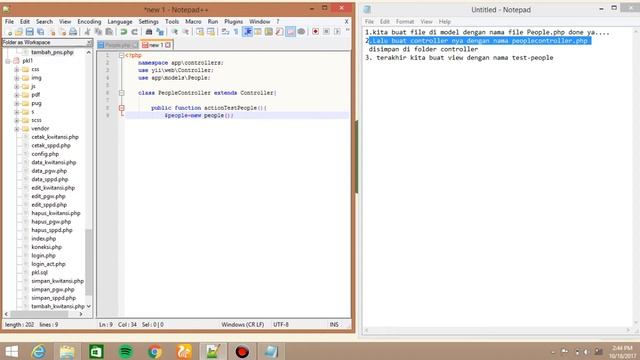The height and width of the screenshot is (360, 640).
Task: Click the folder tree vertical scrollbar thumb
Action: [x=89, y=262]
